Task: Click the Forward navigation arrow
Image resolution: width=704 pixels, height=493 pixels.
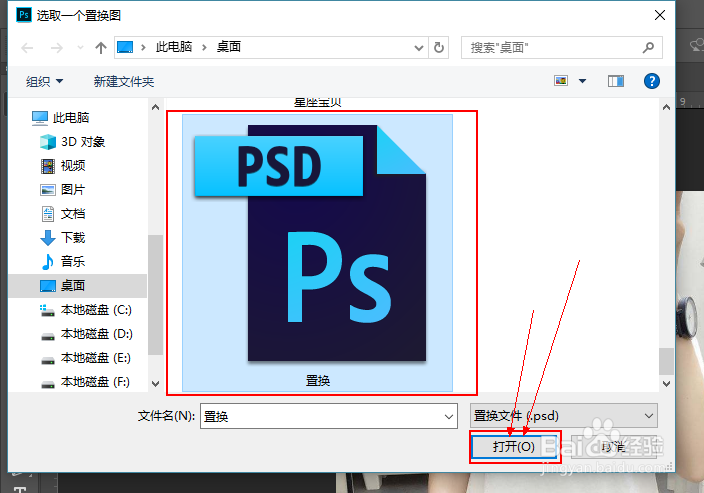Action: 57,48
